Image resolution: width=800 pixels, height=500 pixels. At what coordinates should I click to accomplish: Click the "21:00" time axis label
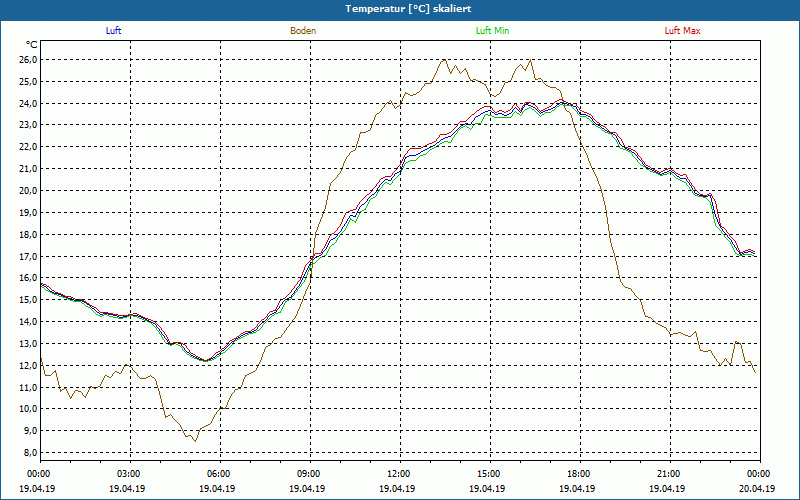click(670, 474)
